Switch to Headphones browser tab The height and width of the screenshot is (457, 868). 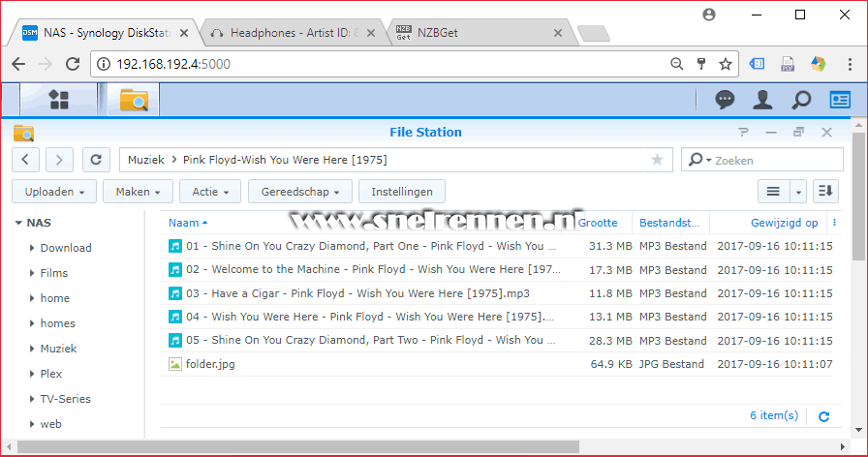(x=294, y=33)
